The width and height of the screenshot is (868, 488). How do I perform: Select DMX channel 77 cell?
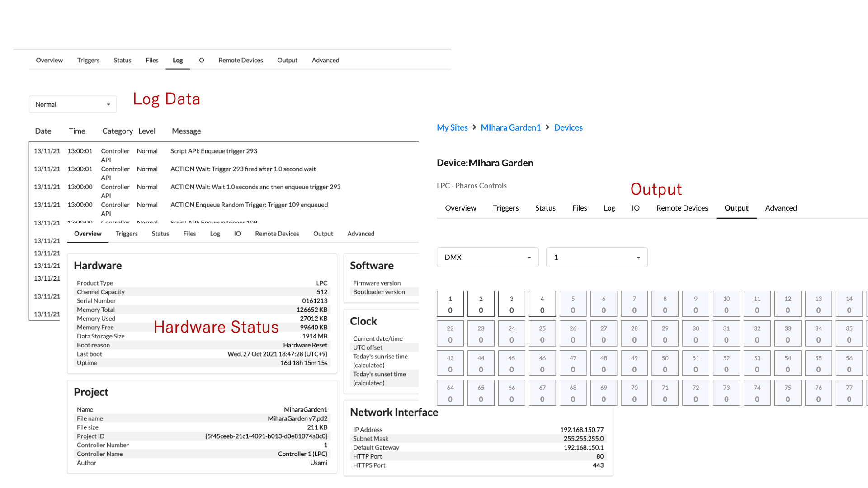849,393
